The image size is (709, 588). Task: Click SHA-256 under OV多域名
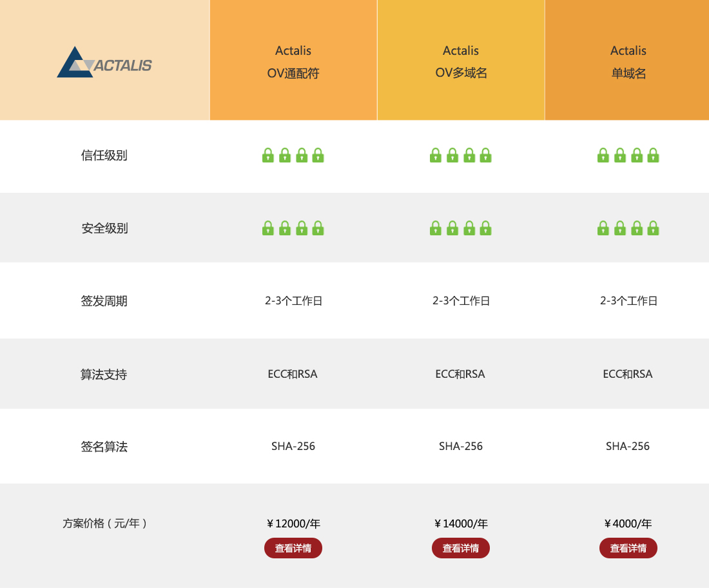coord(461,446)
